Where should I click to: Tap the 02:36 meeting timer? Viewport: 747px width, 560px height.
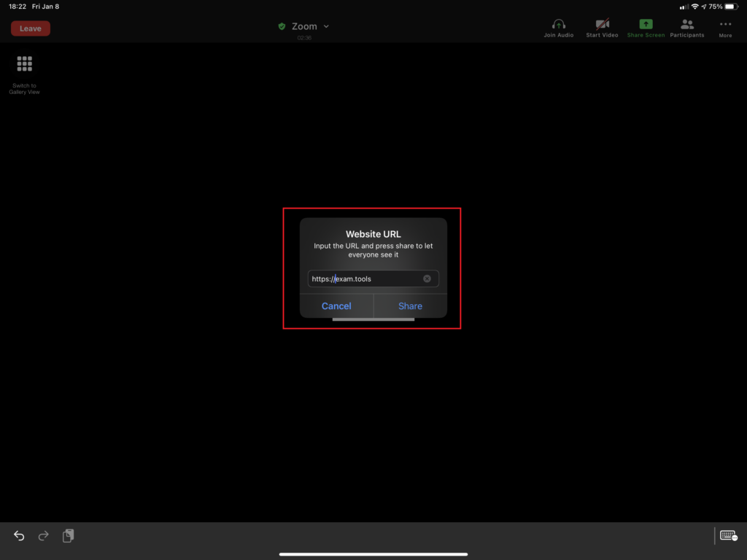point(304,38)
